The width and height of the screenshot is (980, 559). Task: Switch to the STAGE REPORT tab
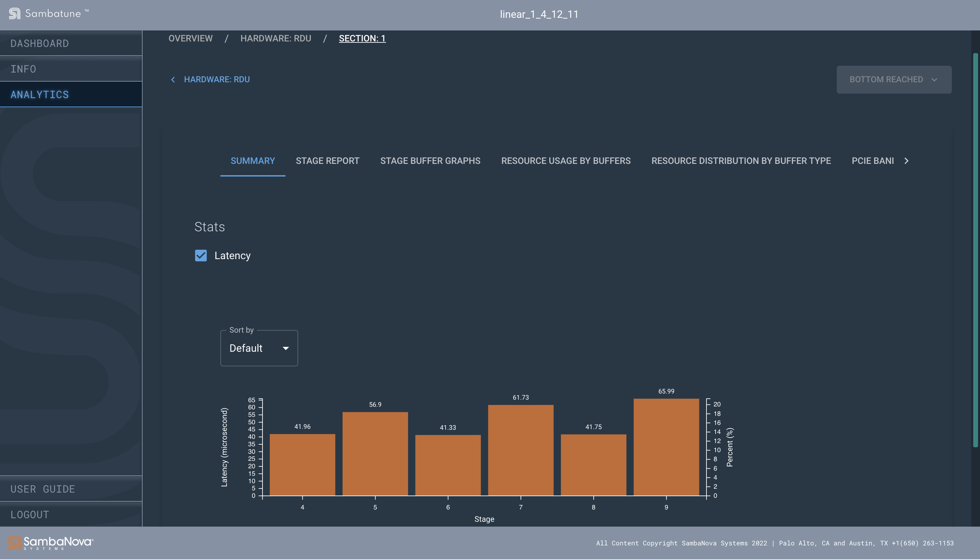click(327, 161)
